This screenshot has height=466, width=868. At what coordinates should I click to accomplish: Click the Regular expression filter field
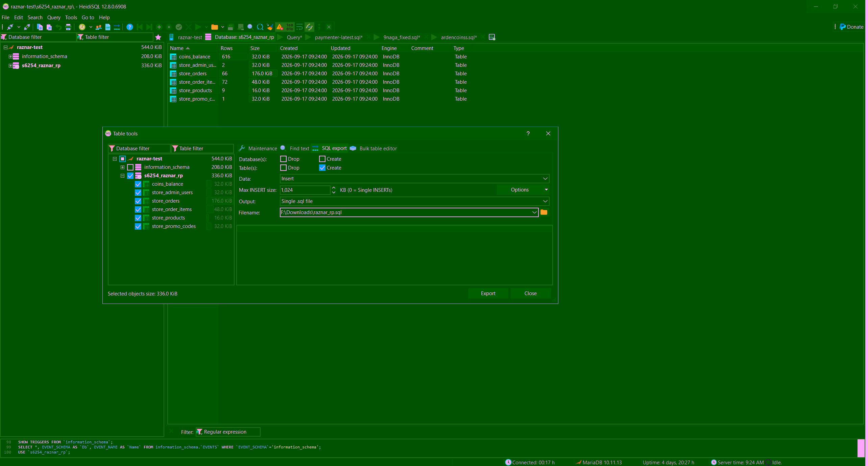click(228, 432)
